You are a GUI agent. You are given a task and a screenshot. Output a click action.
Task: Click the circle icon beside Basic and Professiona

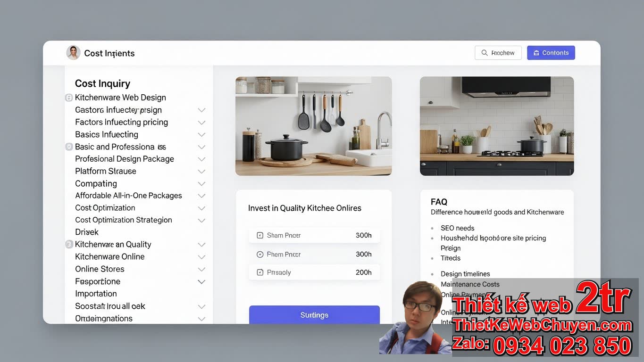coord(69,147)
